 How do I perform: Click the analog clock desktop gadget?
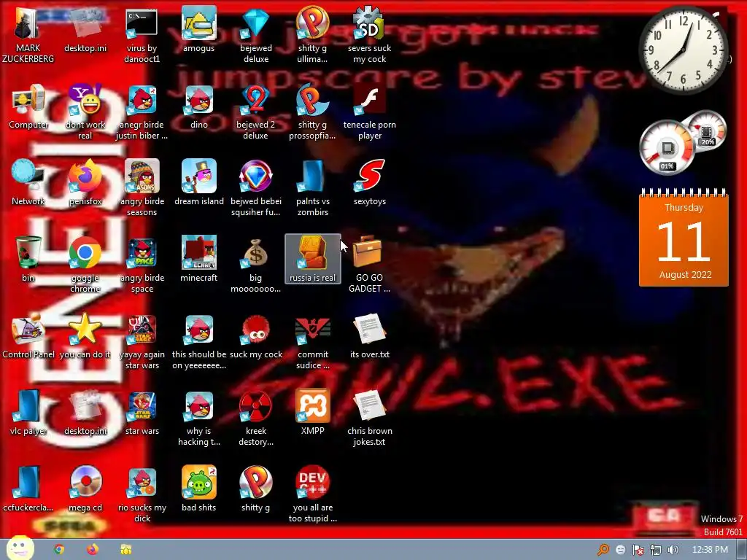(684, 50)
